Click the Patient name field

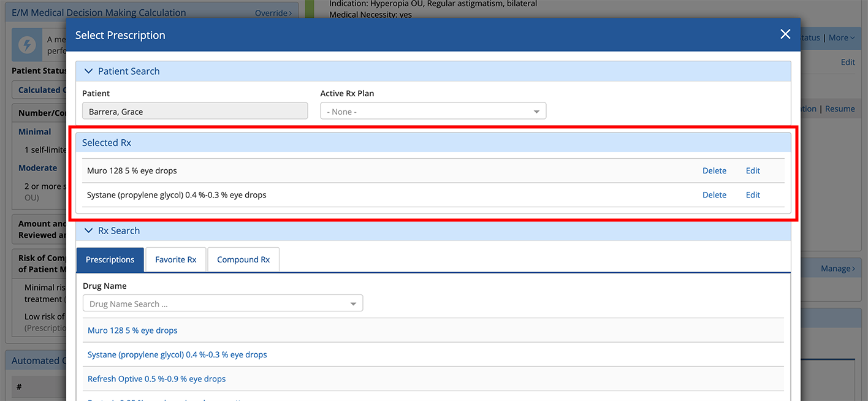coord(195,112)
